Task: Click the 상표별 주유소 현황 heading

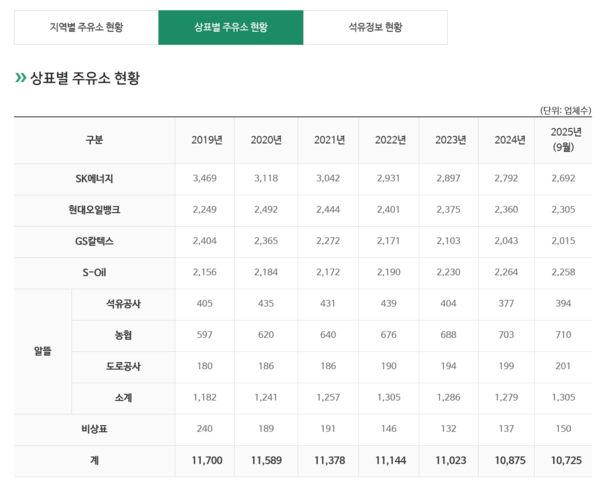Action: tap(85, 78)
